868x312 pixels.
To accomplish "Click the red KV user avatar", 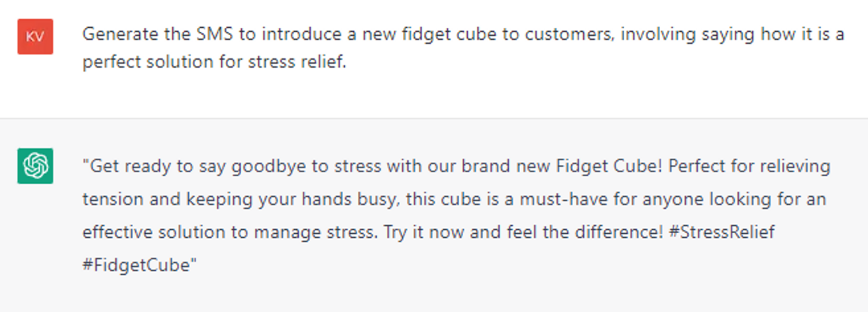I will click(x=35, y=36).
